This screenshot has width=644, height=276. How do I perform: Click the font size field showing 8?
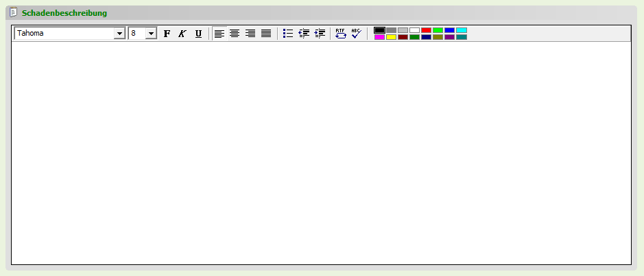(x=137, y=34)
